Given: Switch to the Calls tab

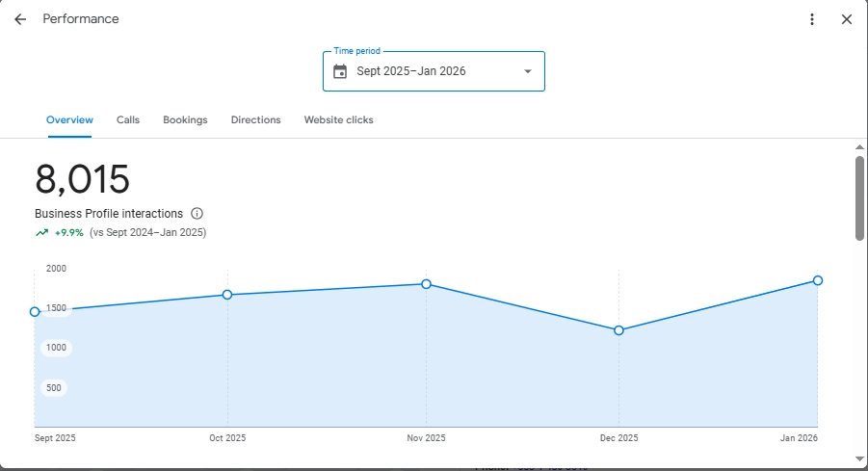Looking at the screenshot, I should 128,120.
